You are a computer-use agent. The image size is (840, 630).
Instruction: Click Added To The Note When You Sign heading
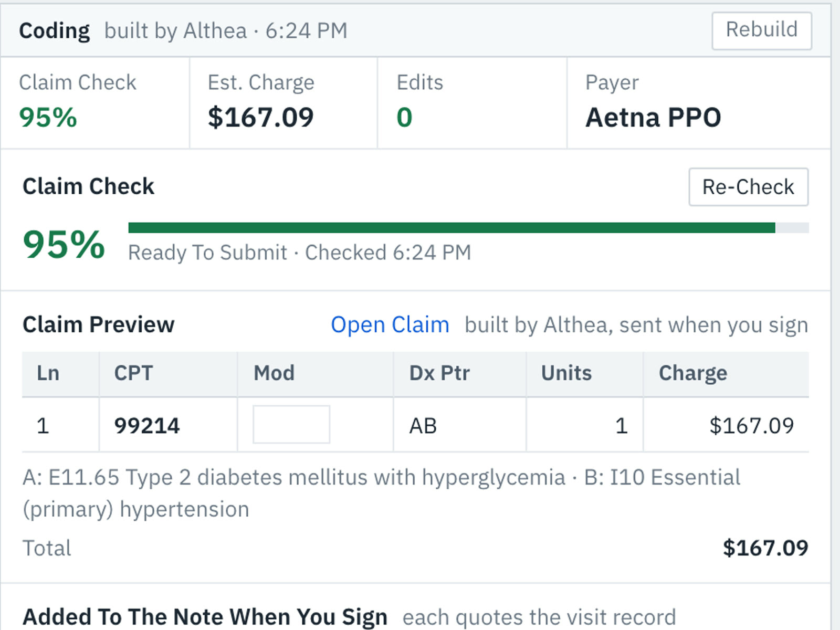coord(205,617)
